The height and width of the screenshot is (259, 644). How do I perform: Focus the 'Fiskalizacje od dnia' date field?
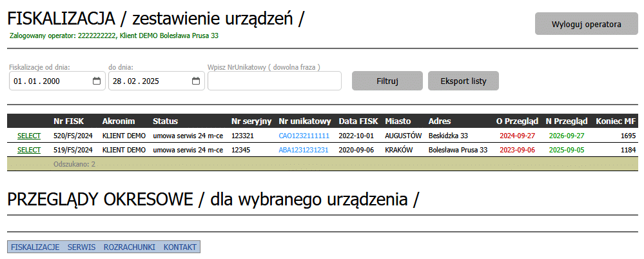click(x=57, y=81)
